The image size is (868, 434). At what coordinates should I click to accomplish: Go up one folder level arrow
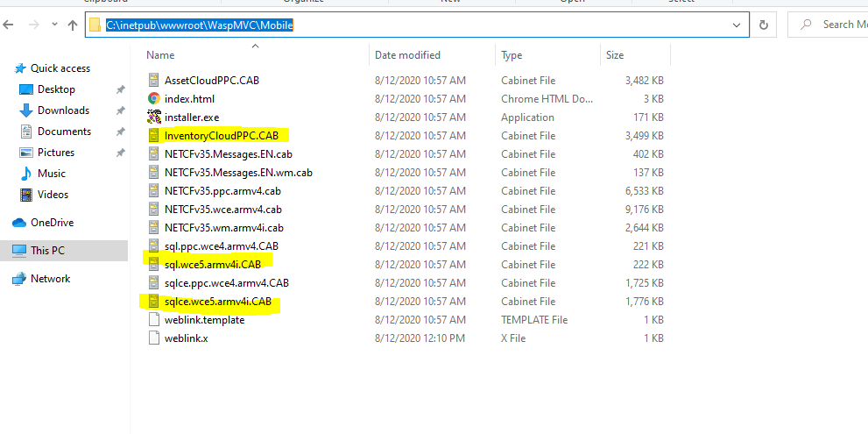(73, 25)
